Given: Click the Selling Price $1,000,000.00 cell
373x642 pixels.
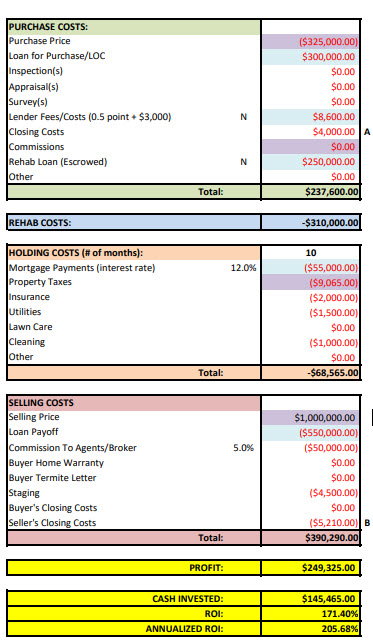Looking at the screenshot, I should tap(310, 418).
